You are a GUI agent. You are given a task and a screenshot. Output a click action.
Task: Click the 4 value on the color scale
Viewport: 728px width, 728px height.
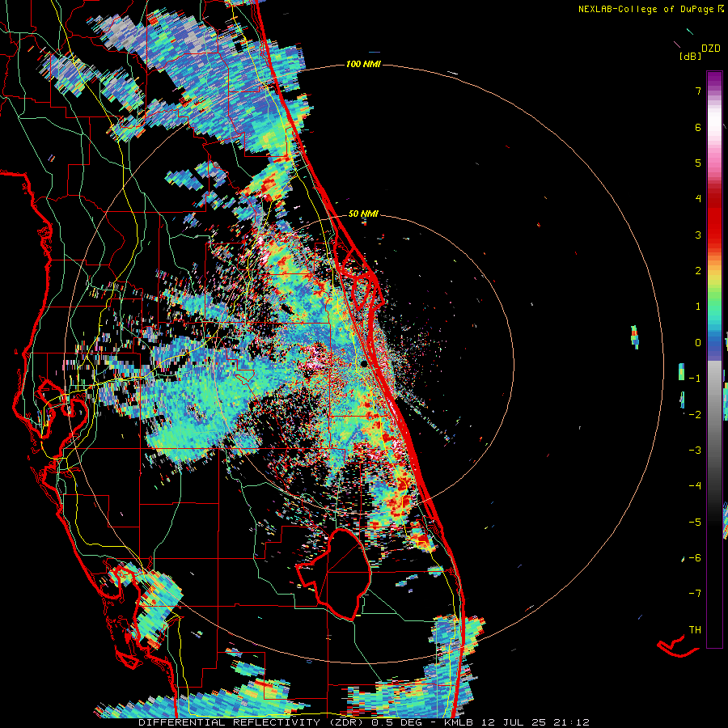(698, 199)
